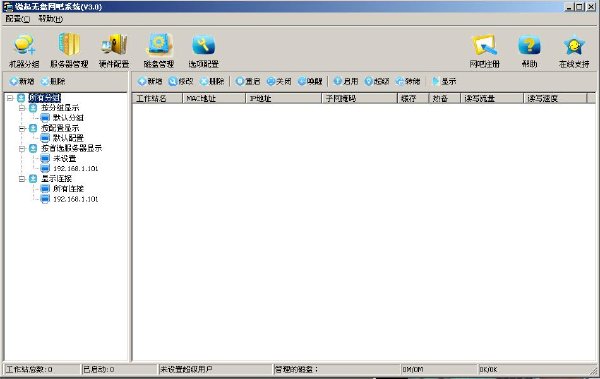Open the 配置(C) menu
This screenshot has width=600, height=379.
(x=18, y=19)
